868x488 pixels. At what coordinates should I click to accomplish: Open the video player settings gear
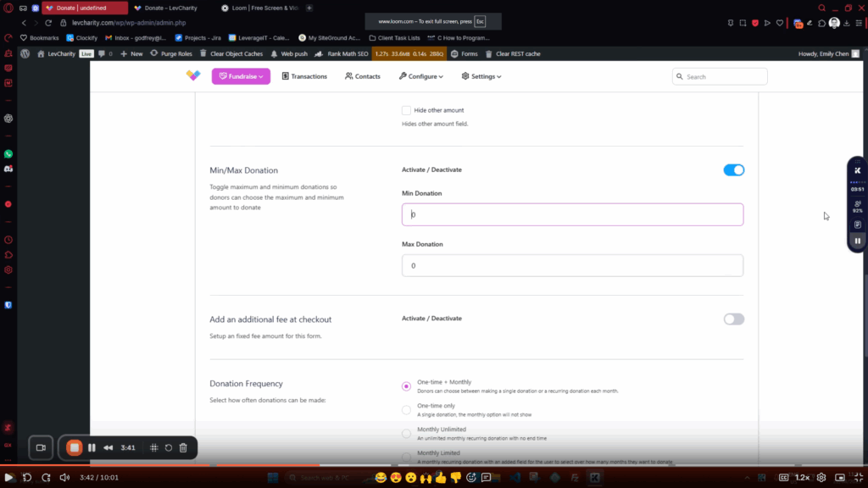[821, 478]
